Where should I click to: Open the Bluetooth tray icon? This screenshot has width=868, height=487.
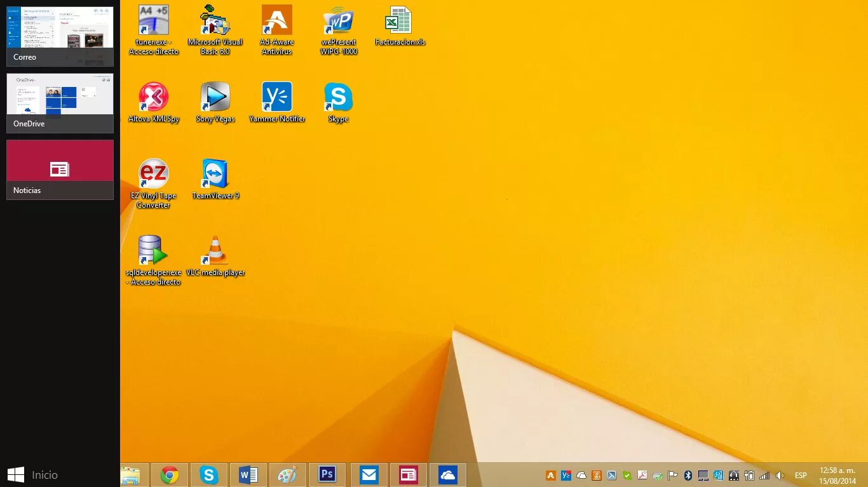pyautogui.click(x=688, y=475)
